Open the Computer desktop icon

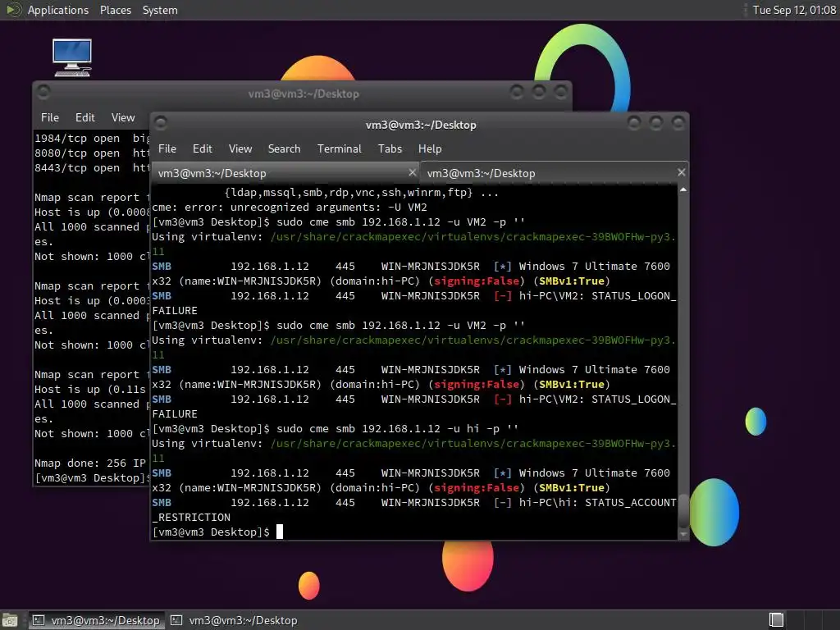(72, 57)
